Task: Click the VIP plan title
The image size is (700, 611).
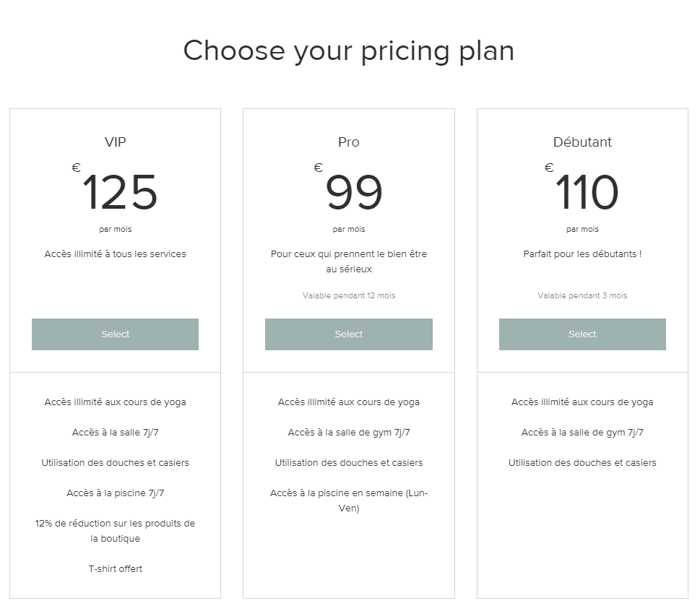Action: 115,142
